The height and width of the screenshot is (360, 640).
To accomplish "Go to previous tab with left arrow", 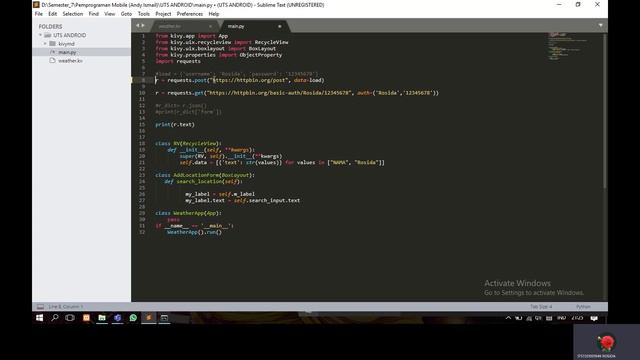I will (138, 25).
